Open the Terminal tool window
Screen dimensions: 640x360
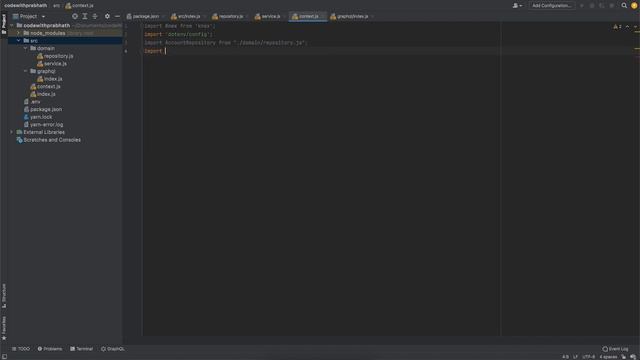82,349
